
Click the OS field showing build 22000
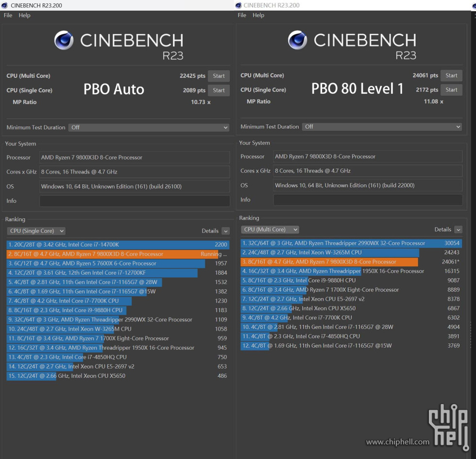click(368, 185)
